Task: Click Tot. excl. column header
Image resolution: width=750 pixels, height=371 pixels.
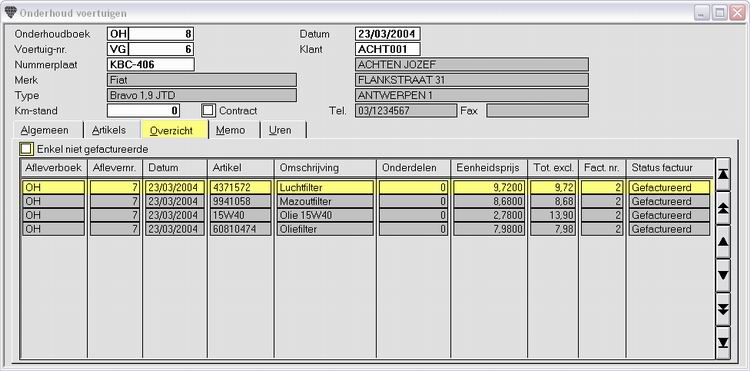Action: (553, 168)
